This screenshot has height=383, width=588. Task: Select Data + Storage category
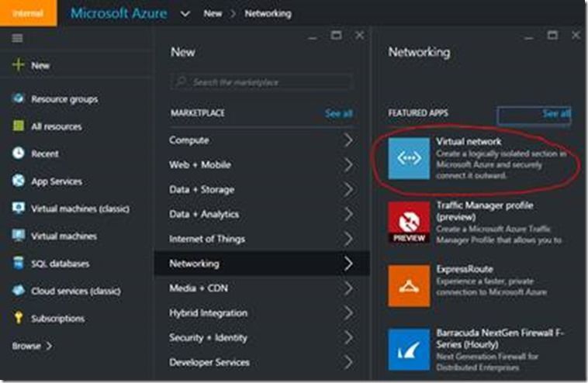tap(262, 190)
